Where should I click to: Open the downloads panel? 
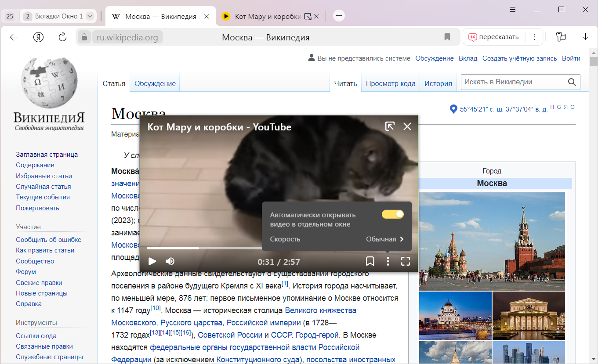click(x=585, y=37)
